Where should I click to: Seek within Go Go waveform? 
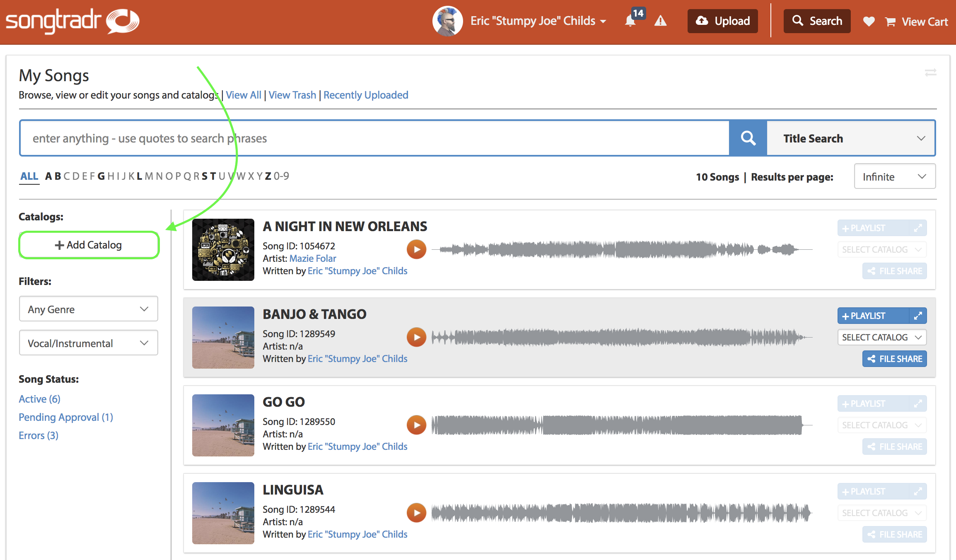click(622, 425)
